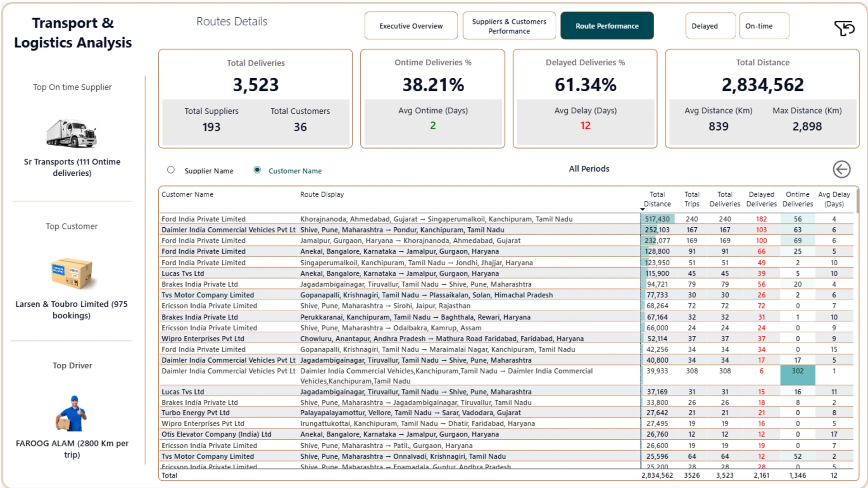The width and height of the screenshot is (868, 488).
Task: Sort by Total Trips column header
Action: 692,199
